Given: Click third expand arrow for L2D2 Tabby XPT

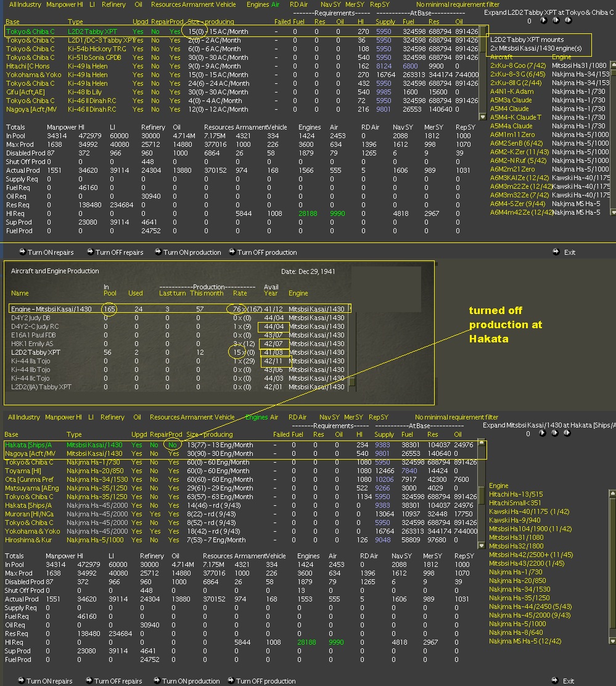Looking at the screenshot, I should coord(568,20).
